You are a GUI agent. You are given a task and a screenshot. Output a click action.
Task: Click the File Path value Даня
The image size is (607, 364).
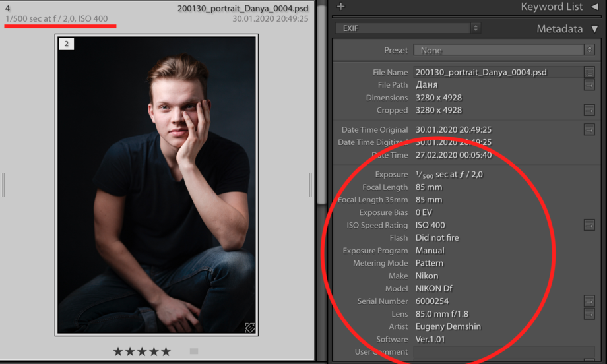(x=426, y=84)
